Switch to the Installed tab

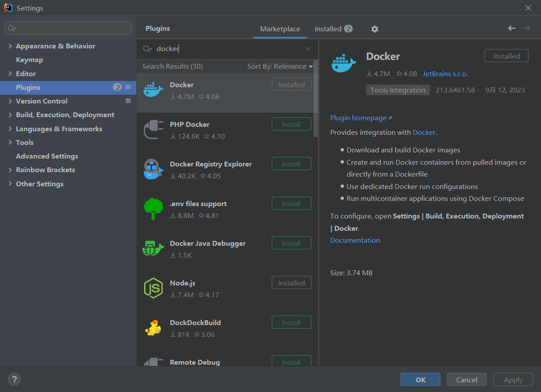(x=333, y=29)
